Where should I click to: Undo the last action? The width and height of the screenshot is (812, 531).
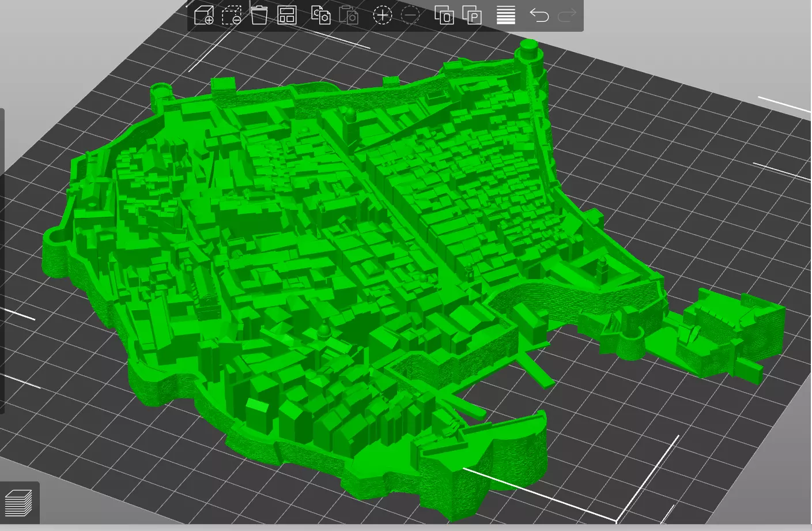click(x=539, y=15)
